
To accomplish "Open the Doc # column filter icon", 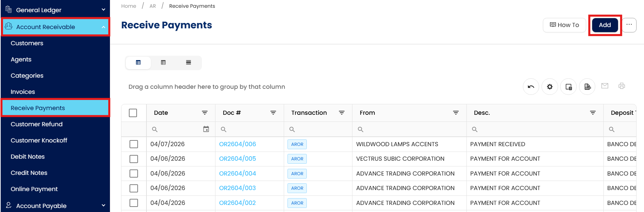I will pos(273,113).
